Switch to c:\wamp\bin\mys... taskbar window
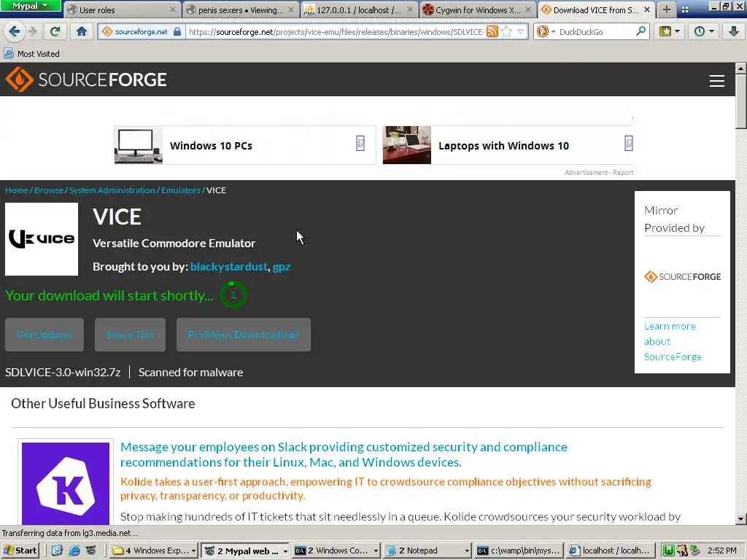 [519, 551]
